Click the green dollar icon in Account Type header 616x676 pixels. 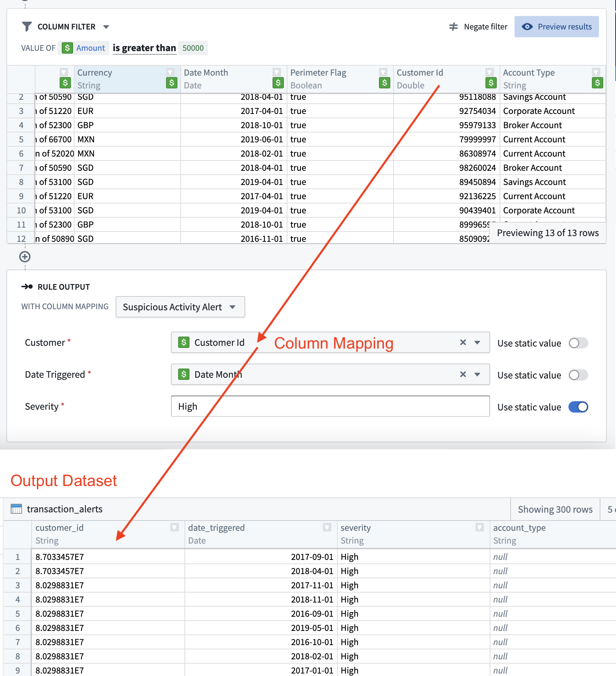point(598,83)
